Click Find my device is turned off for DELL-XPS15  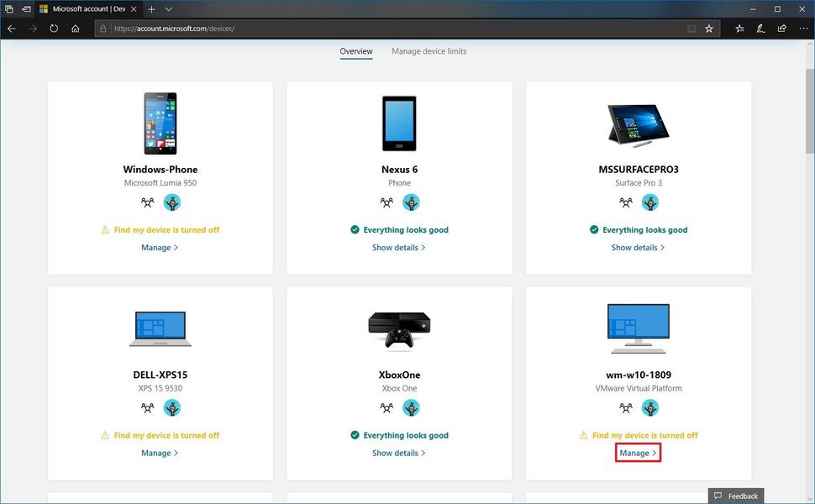160,435
